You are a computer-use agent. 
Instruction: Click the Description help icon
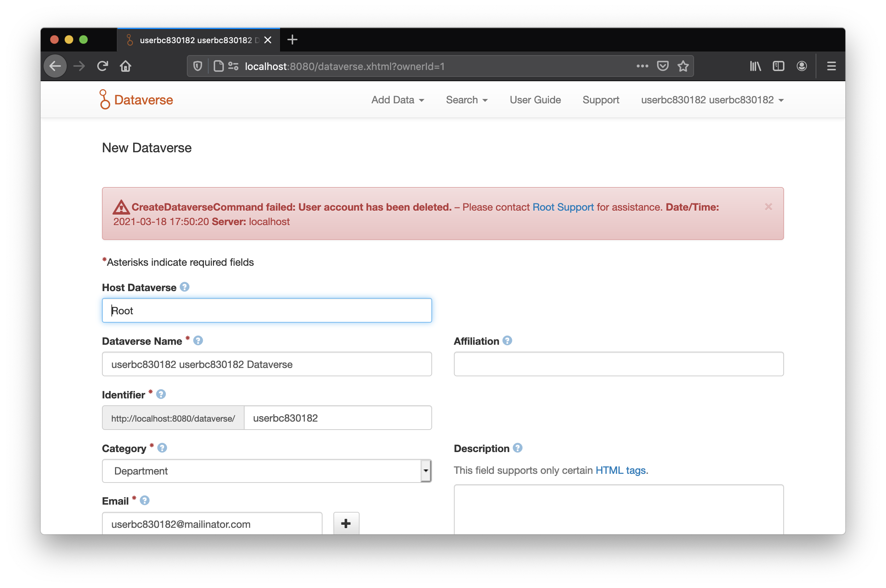517,448
